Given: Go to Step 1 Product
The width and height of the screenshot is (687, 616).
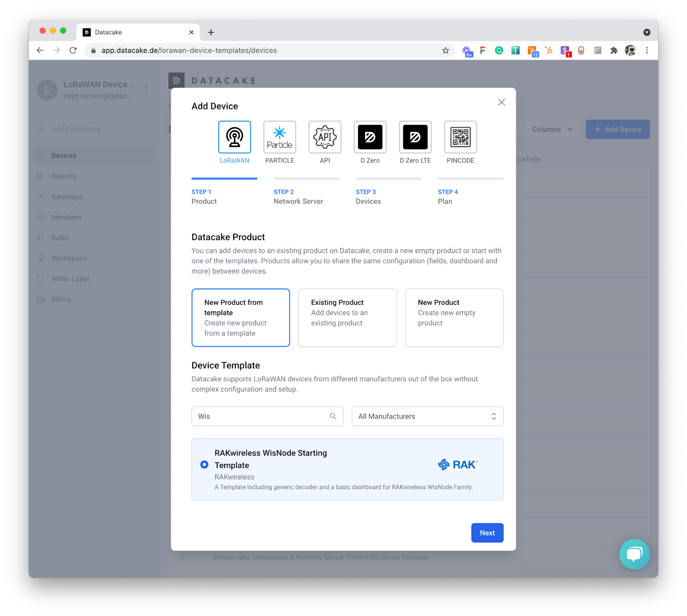Looking at the screenshot, I should [224, 192].
